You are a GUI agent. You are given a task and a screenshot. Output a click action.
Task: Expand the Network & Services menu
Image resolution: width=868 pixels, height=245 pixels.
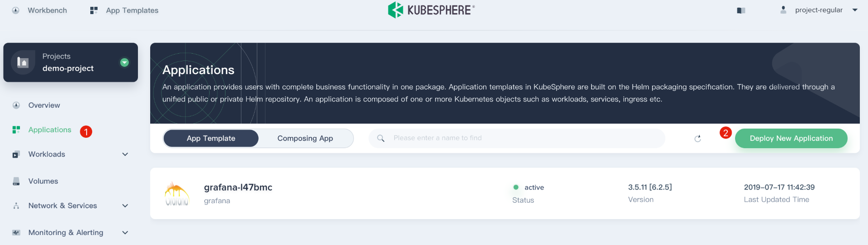click(x=125, y=206)
